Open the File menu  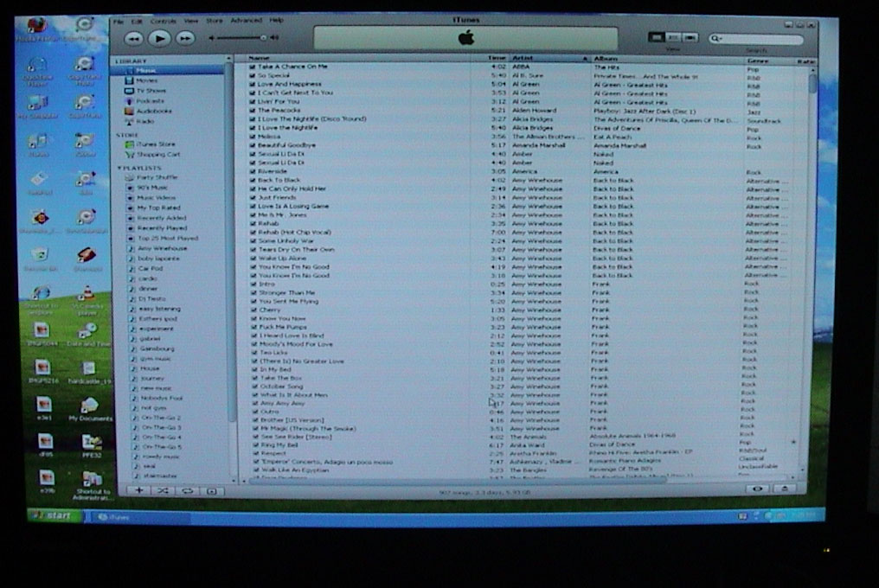tap(119, 22)
